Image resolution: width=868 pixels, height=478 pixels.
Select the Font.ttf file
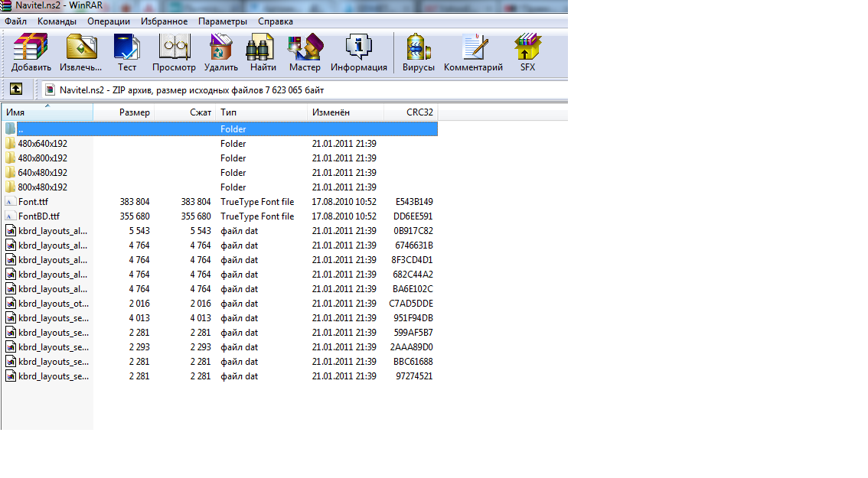[x=33, y=202]
